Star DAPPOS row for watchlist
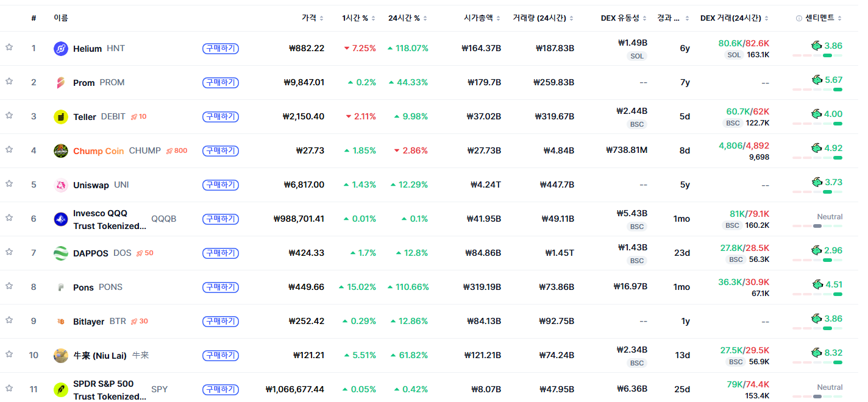This screenshot has width=868, height=402. tap(9, 252)
